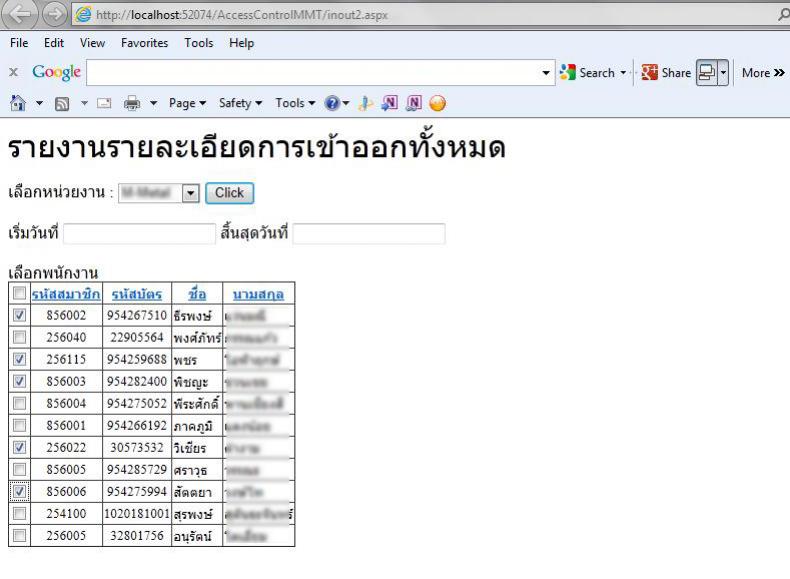Click the Google+ Share button
This screenshot has width=790, height=579.
(x=666, y=73)
